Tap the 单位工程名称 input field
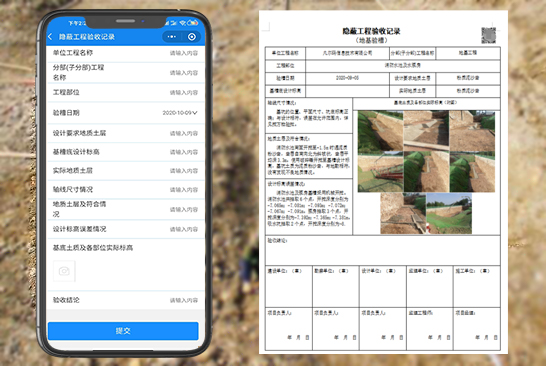This screenshot has height=366, width=546. pos(125,53)
